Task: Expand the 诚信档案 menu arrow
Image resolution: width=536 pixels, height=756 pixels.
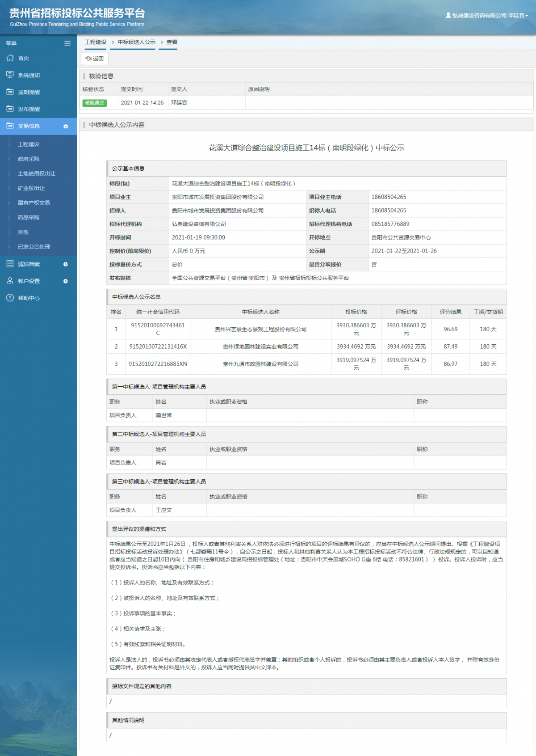Action: click(66, 264)
